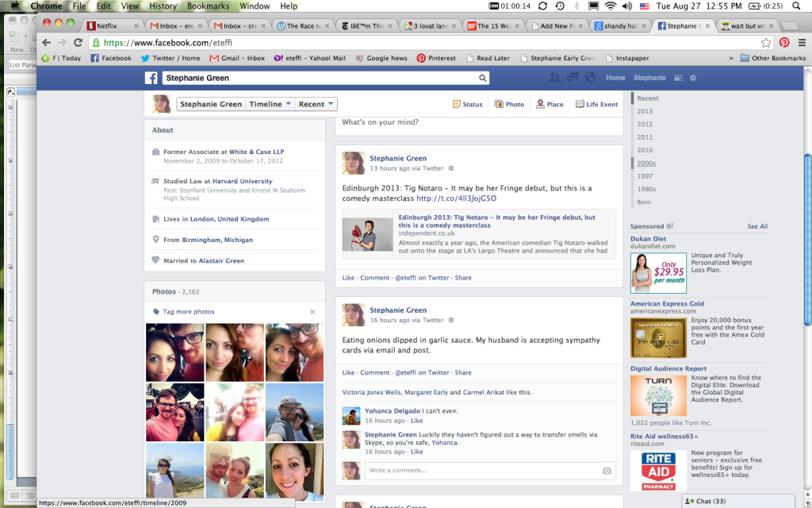Image resolution: width=812 pixels, height=508 pixels.
Task: Open the Other Bookmarks folder
Action: [x=772, y=58]
